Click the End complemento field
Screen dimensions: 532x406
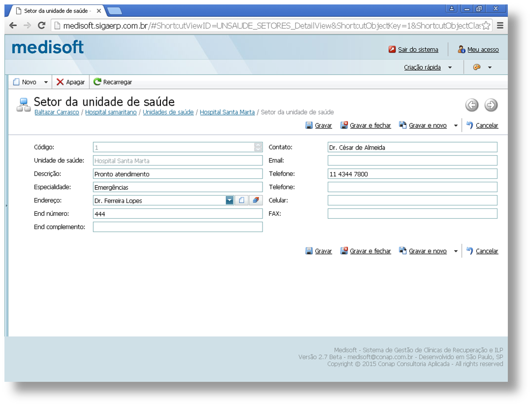pyautogui.click(x=178, y=227)
